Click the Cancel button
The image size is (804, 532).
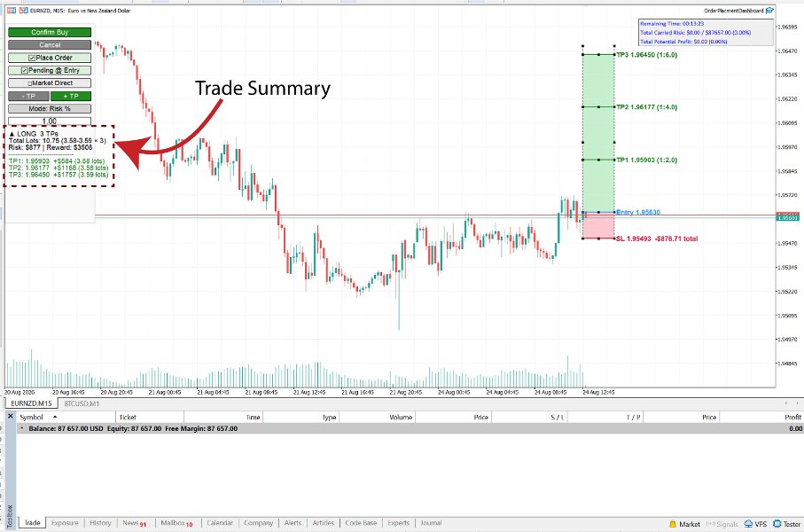50,44
